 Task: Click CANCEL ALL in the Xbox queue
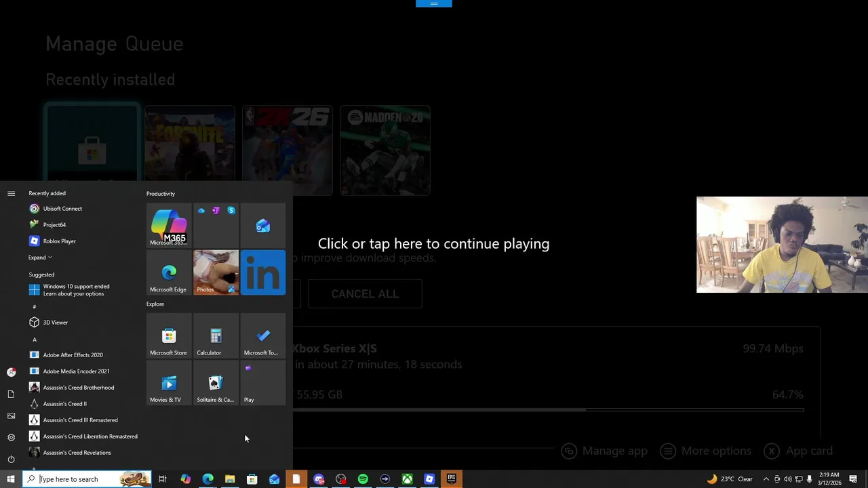365,294
